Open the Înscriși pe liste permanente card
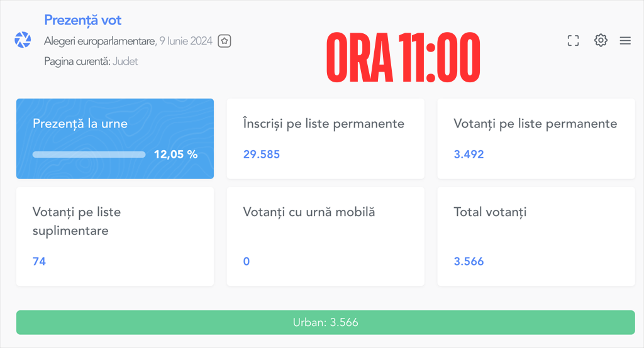Viewport: 644px width, 348px height. pyautogui.click(x=325, y=139)
